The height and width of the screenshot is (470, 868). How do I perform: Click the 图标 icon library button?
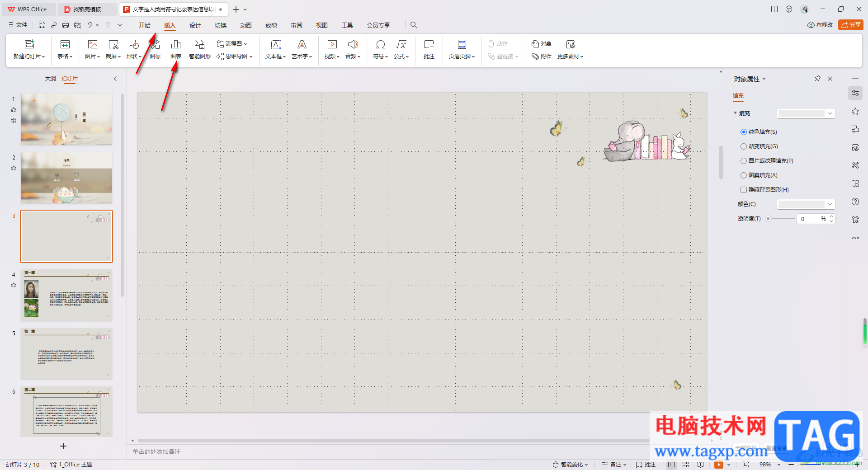155,49
